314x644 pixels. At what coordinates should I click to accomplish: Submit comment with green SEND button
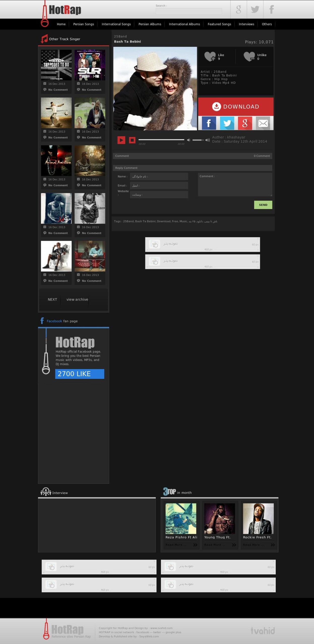(263, 205)
